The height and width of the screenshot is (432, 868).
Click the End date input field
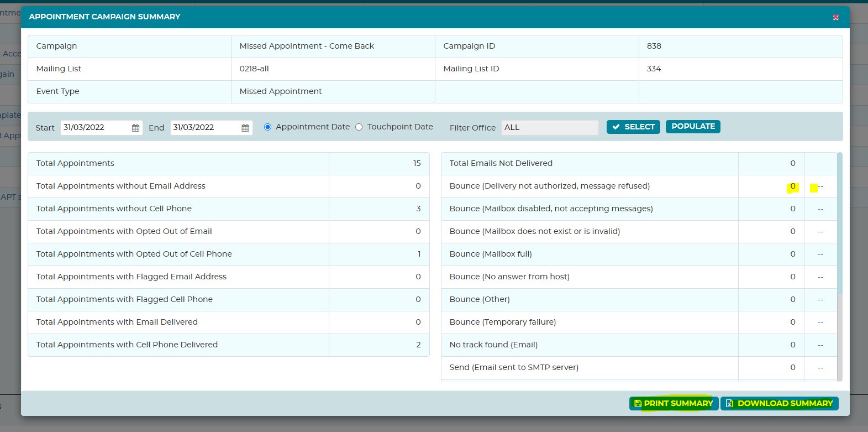pyautogui.click(x=212, y=128)
